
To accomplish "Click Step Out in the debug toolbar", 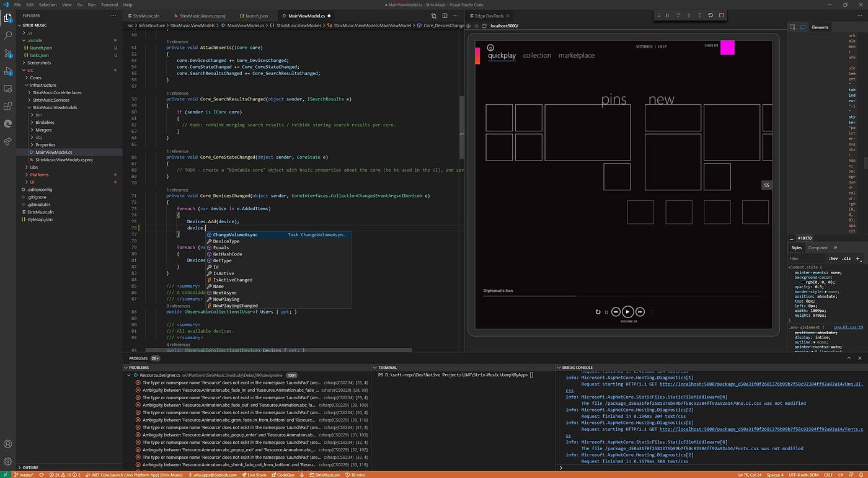I will pos(699,15).
